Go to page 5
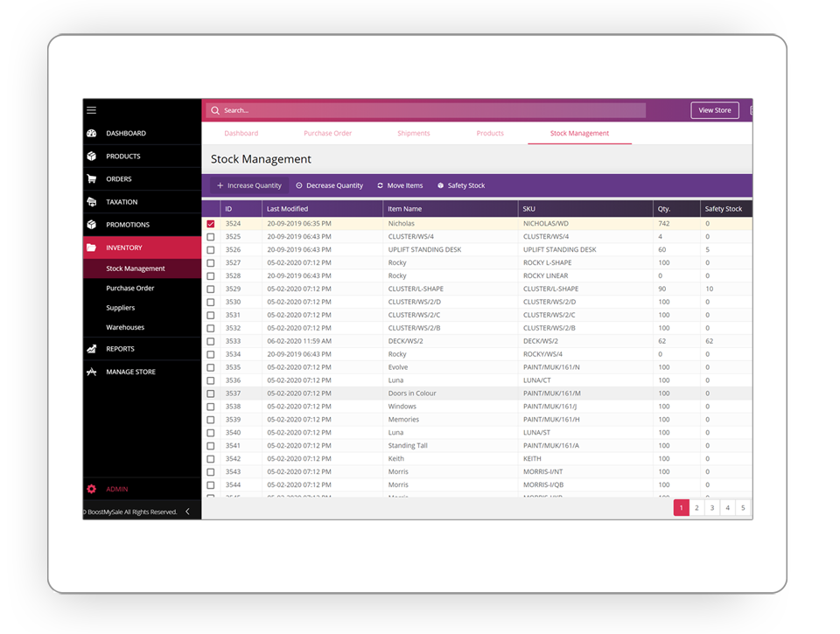840x634 pixels. pos(743,507)
